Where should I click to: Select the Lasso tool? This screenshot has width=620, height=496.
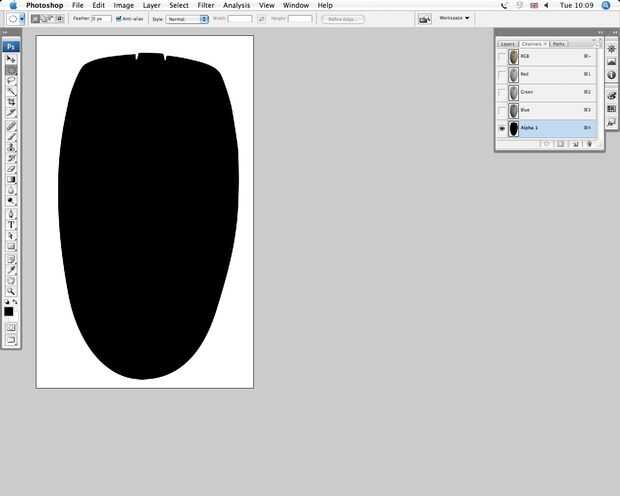(x=11, y=81)
